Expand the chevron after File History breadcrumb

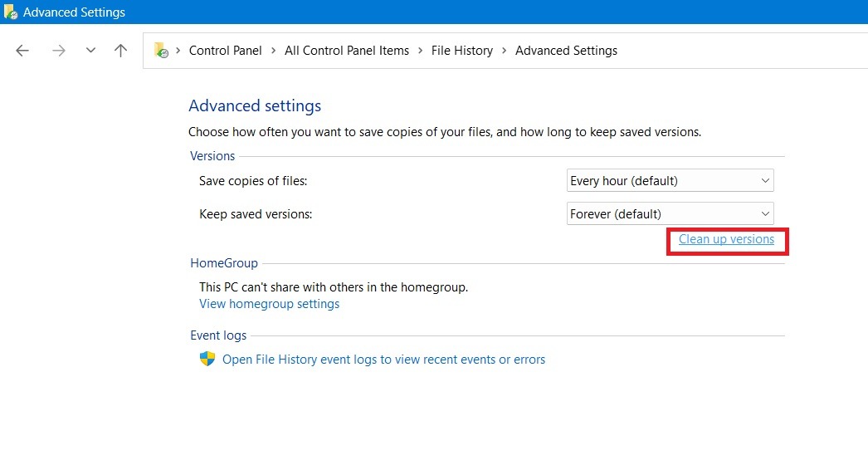[504, 51]
